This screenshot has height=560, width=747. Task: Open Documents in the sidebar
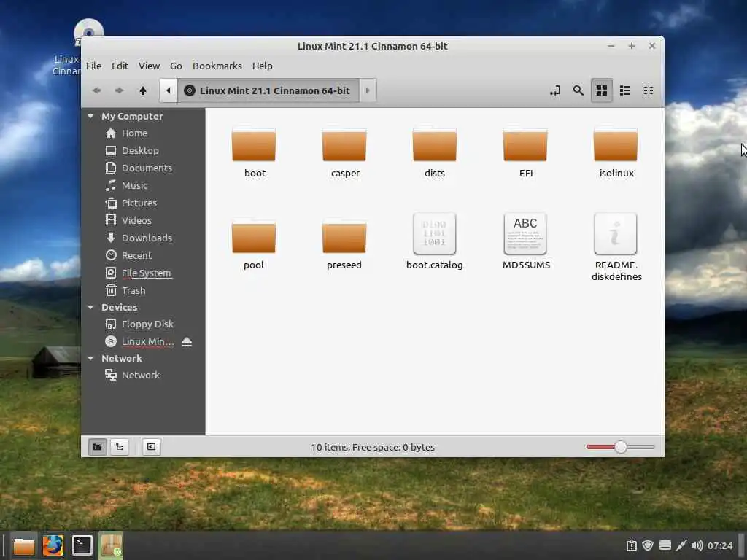point(144,168)
